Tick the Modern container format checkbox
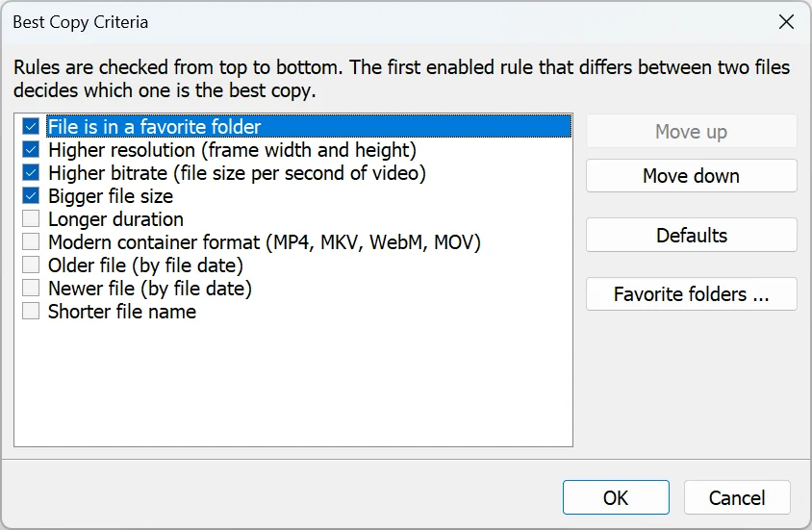Screen dimensions: 812x530 click(31, 241)
